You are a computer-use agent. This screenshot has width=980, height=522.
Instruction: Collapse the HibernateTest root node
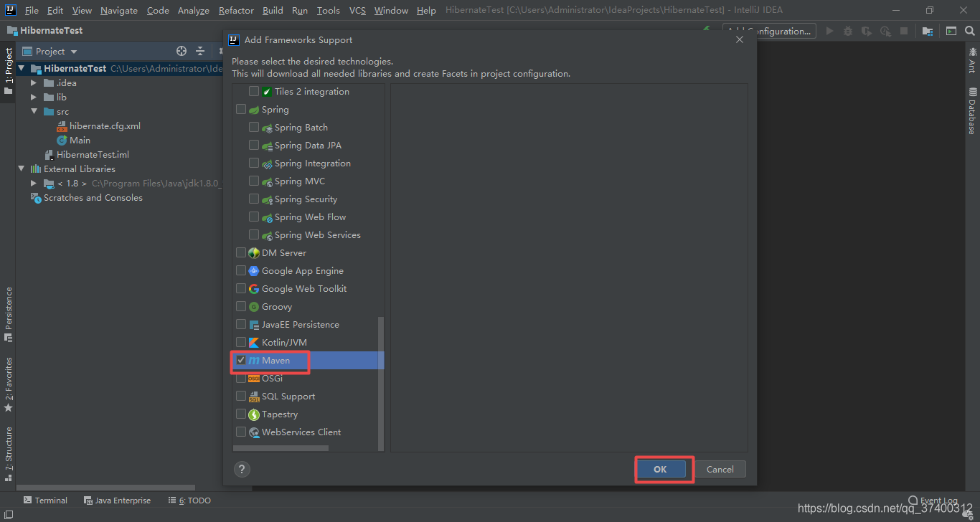[x=22, y=69]
